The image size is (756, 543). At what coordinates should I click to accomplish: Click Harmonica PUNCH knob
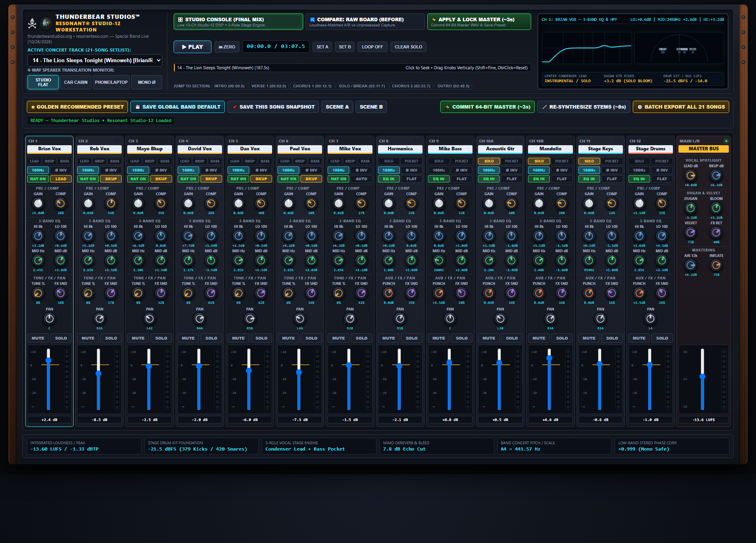pyautogui.click(x=389, y=293)
